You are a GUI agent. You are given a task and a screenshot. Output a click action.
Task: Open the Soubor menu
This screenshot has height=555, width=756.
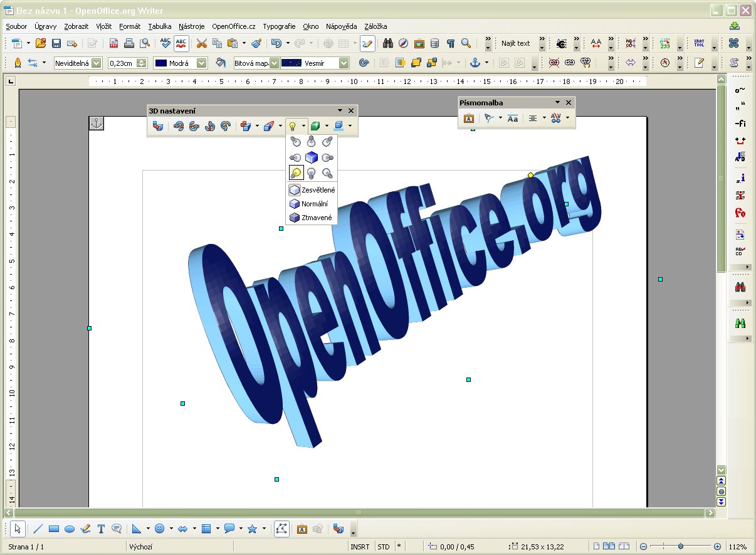[x=17, y=26]
